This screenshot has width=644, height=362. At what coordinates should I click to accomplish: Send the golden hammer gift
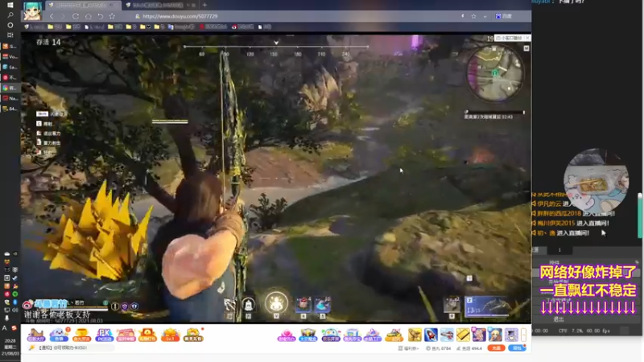coord(415,335)
